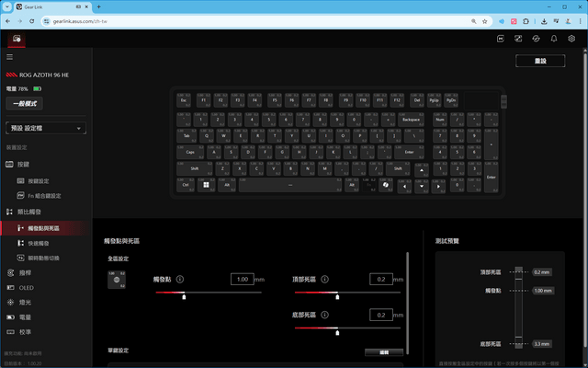This screenshot has height=368, width=588.
Task: Open the Gear Link device home icon
Action: tap(17, 39)
